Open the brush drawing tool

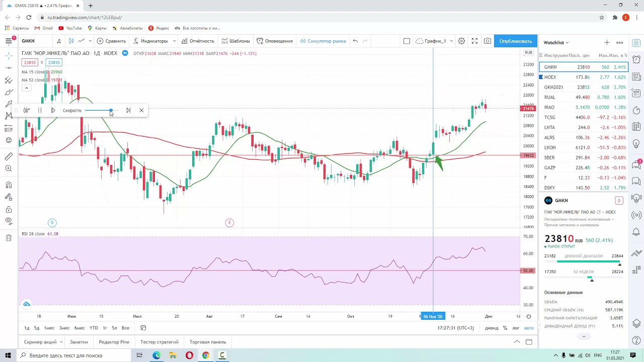9,93
